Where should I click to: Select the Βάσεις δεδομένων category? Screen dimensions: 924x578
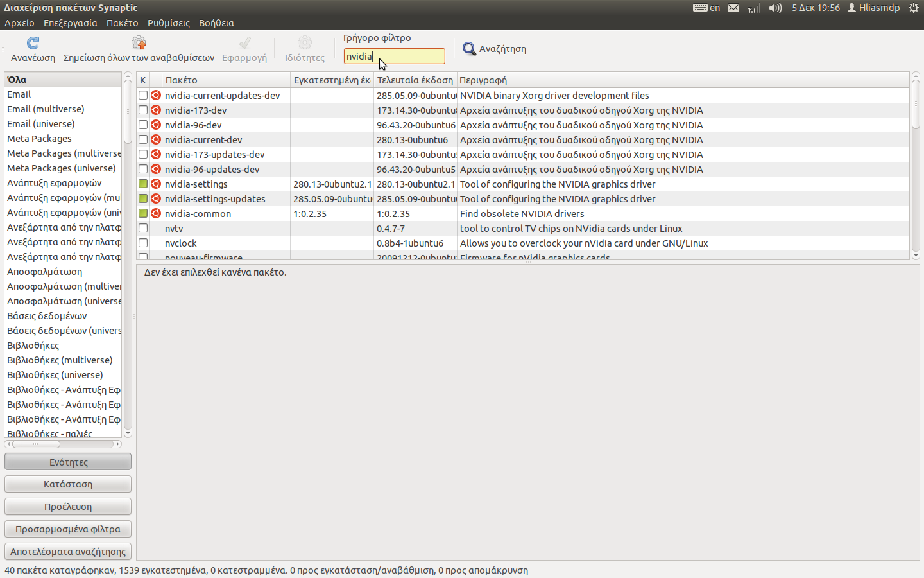tap(63, 316)
